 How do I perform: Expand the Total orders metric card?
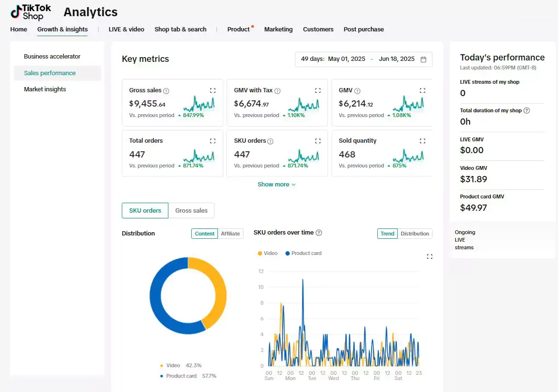click(213, 141)
